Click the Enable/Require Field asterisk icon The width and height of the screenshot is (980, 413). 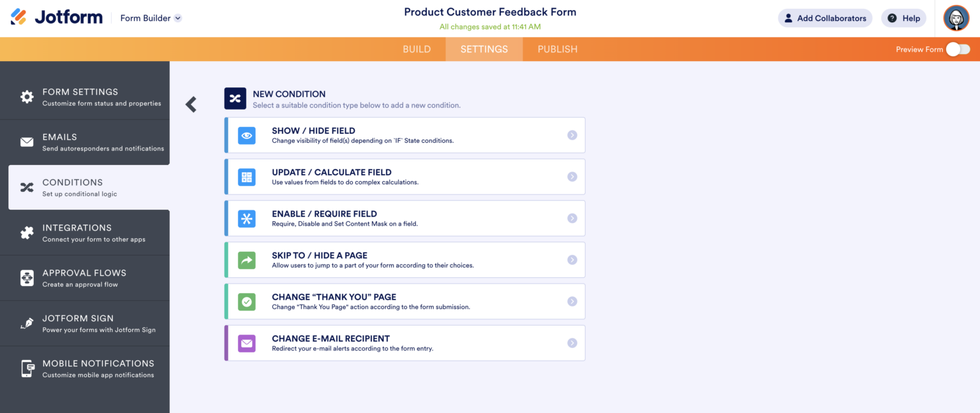tap(247, 218)
